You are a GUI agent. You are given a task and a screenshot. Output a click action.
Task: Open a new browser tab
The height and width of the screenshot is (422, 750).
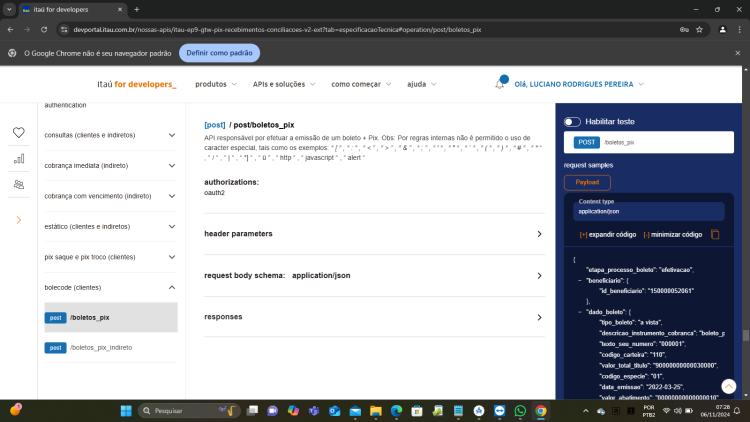137,10
